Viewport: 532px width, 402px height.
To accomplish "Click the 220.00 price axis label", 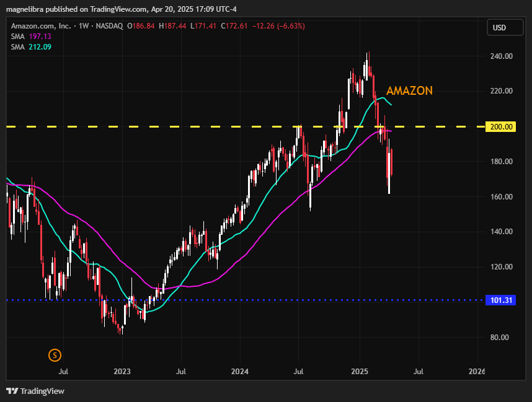I will pos(501,91).
